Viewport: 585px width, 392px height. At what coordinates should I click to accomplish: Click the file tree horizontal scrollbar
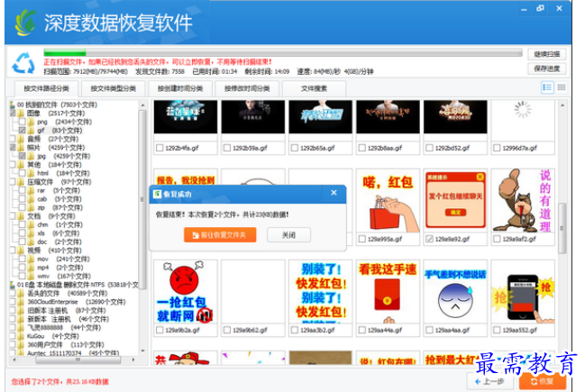(x=78, y=360)
